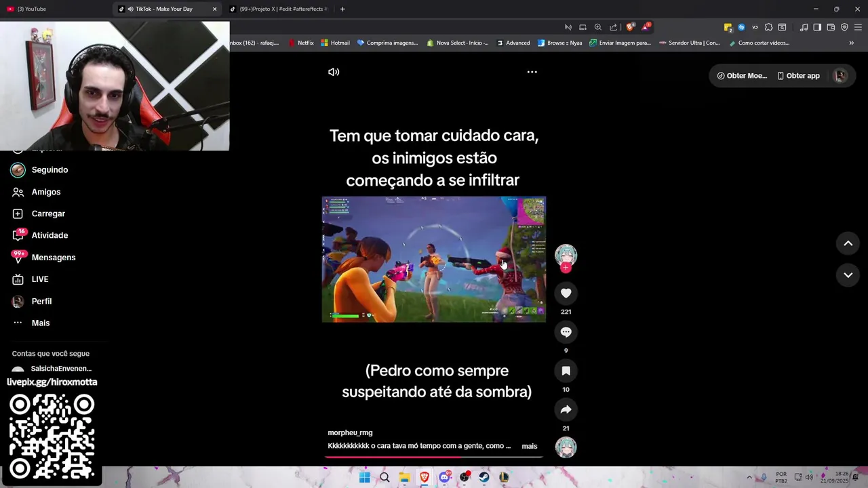Click 'Obter Moe...' button

(x=742, y=76)
